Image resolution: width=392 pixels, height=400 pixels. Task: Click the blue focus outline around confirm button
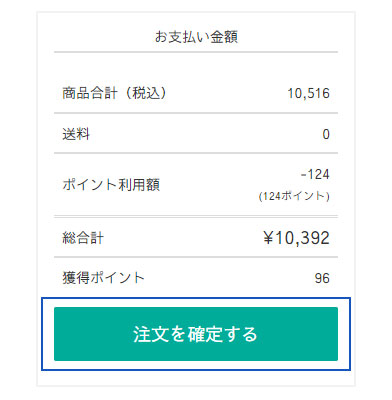[196, 299]
